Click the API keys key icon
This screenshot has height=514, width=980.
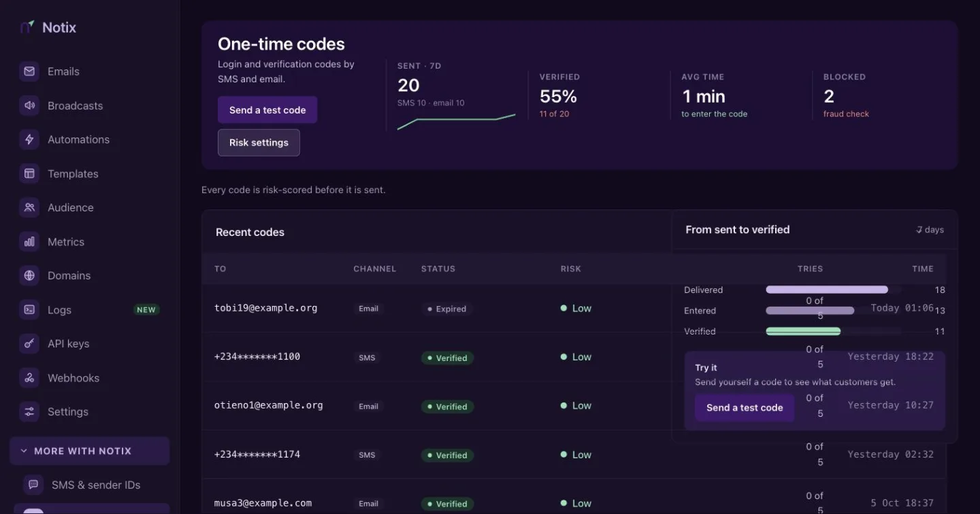point(29,343)
